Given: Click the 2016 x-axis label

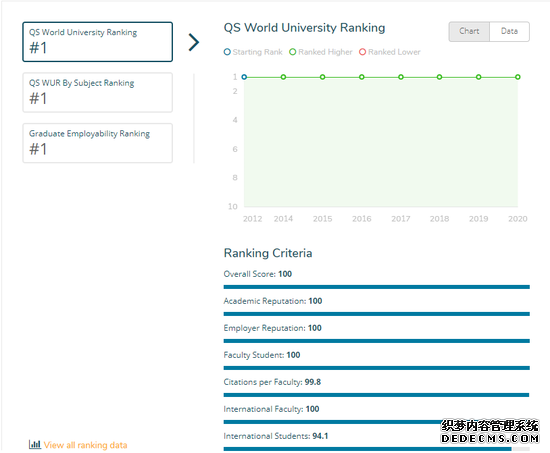Looking at the screenshot, I should click(x=362, y=219).
